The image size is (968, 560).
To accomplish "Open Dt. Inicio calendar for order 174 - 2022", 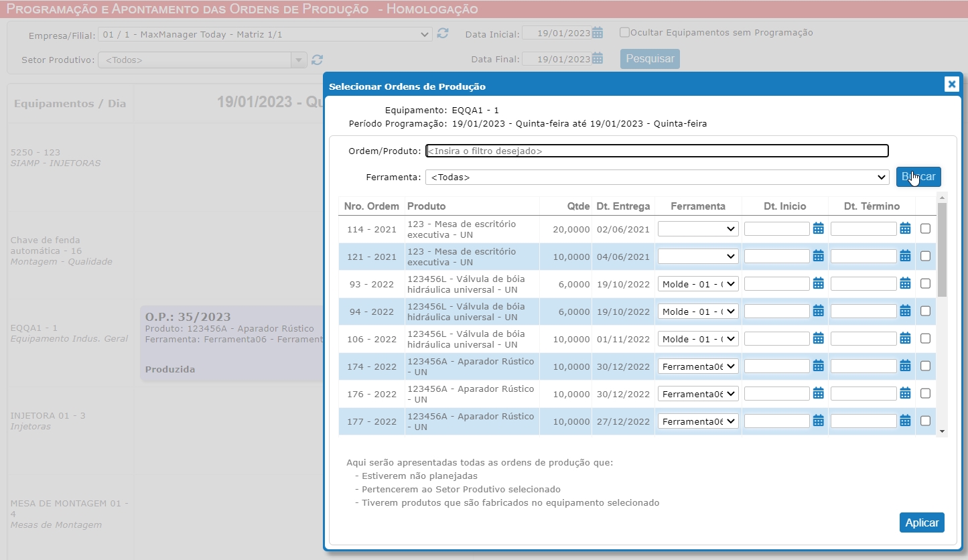I will pos(818,366).
